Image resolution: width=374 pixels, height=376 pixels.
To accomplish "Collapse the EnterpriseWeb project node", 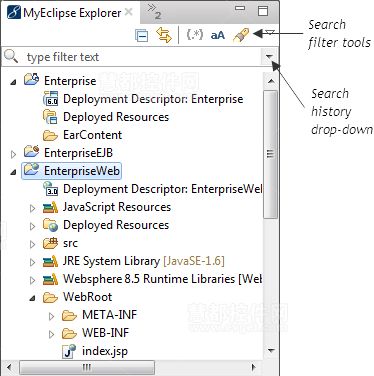I will pos(13,172).
